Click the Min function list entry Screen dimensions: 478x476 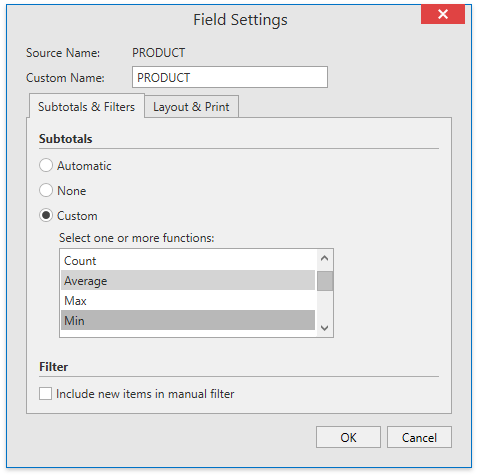(x=188, y=320)
